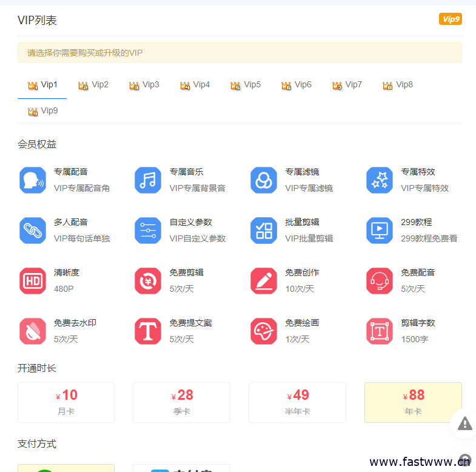476x472 pixels.
Task: Click the 299教程 monitor play icon
Action: coord(380,231)
